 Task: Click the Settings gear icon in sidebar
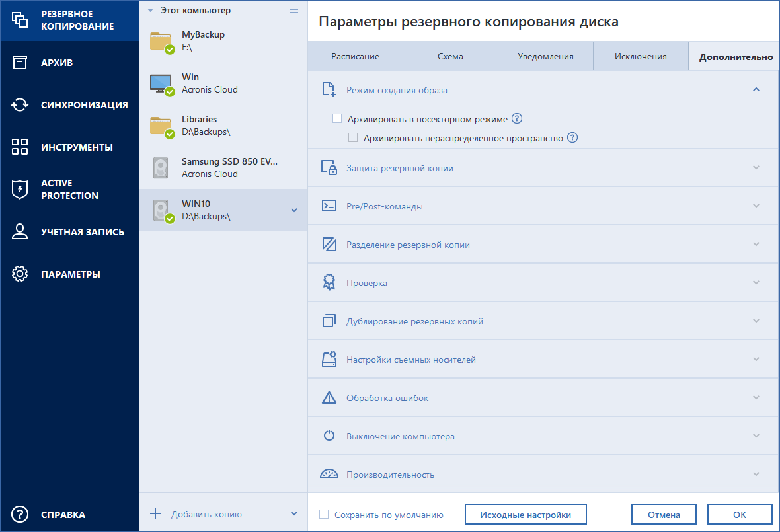20,274
